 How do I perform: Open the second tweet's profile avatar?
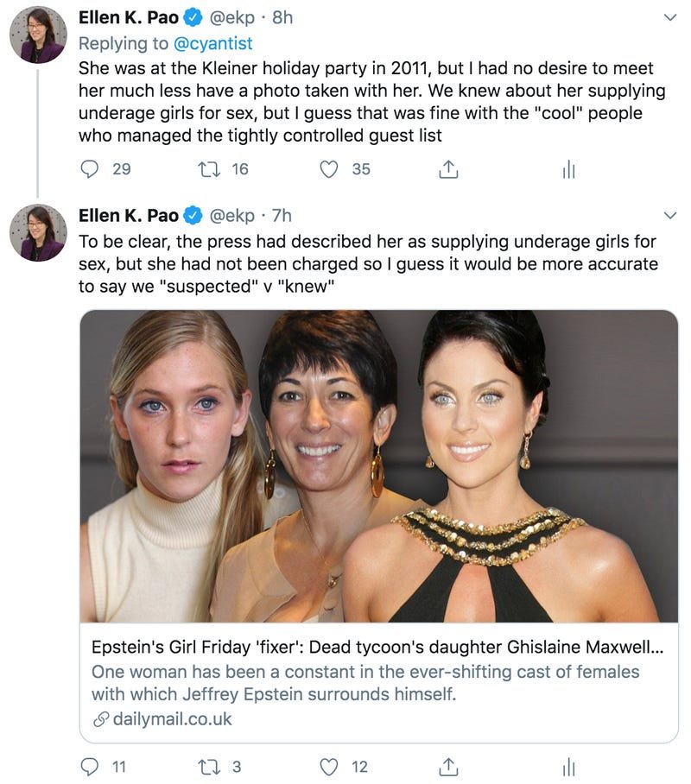(38, 232)
